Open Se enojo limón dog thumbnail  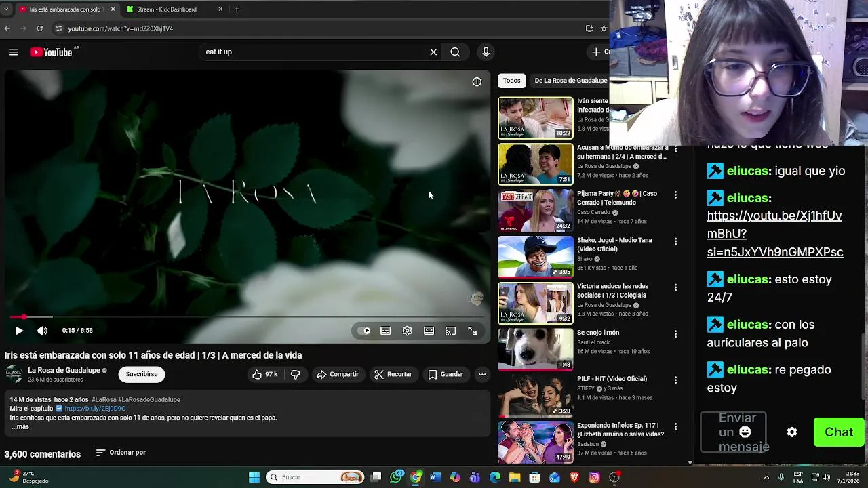[x=536, y=350]
